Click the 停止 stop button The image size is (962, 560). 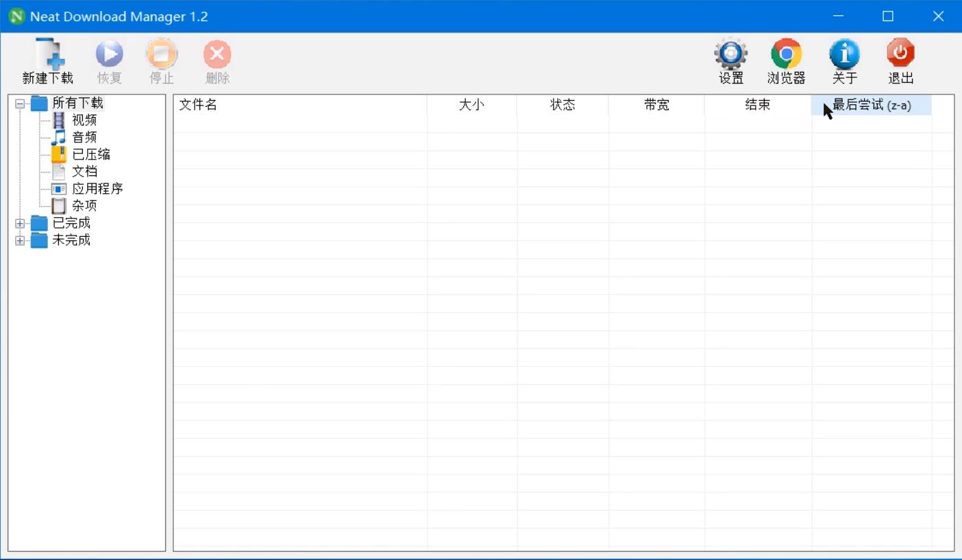pos(162,62)
